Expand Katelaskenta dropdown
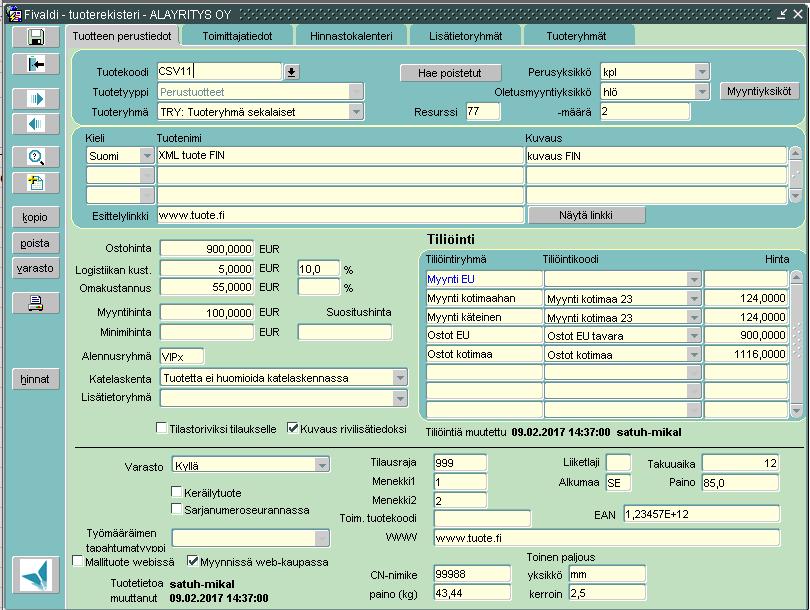 pos(400,378)
